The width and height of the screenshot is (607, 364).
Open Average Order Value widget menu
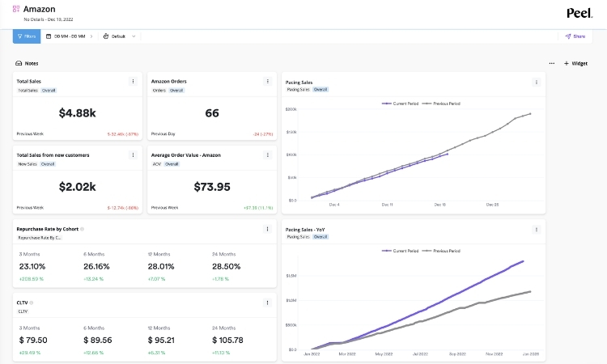[x=268, y=155]
